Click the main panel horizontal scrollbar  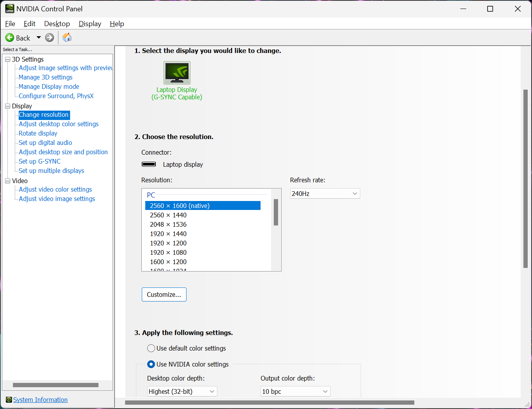click(x=270, y=402)
